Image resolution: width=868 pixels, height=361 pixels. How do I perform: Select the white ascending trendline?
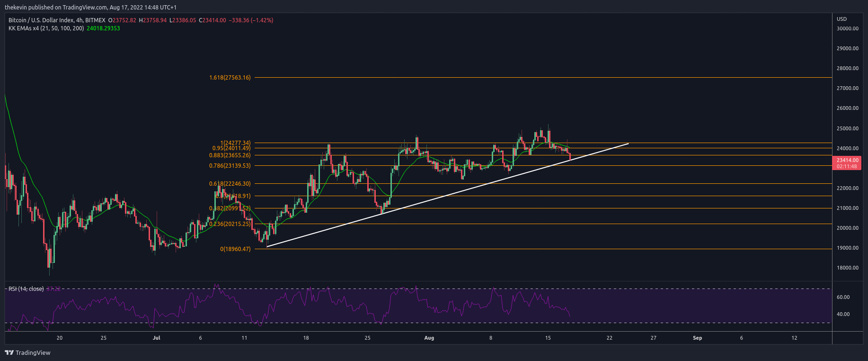point(448,195)
